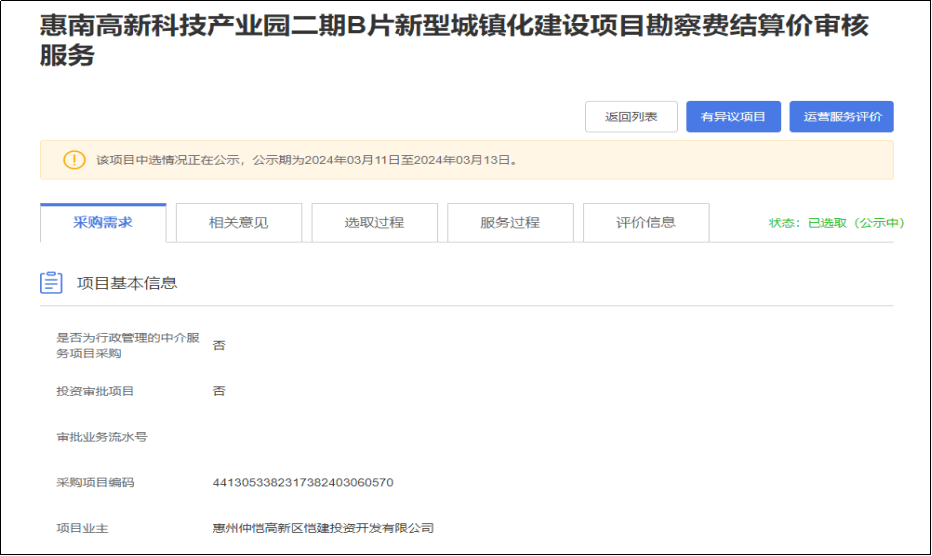This screenshot has height=556, width=932.
Task: Open the 选取过程 tab
Action: 374,223
